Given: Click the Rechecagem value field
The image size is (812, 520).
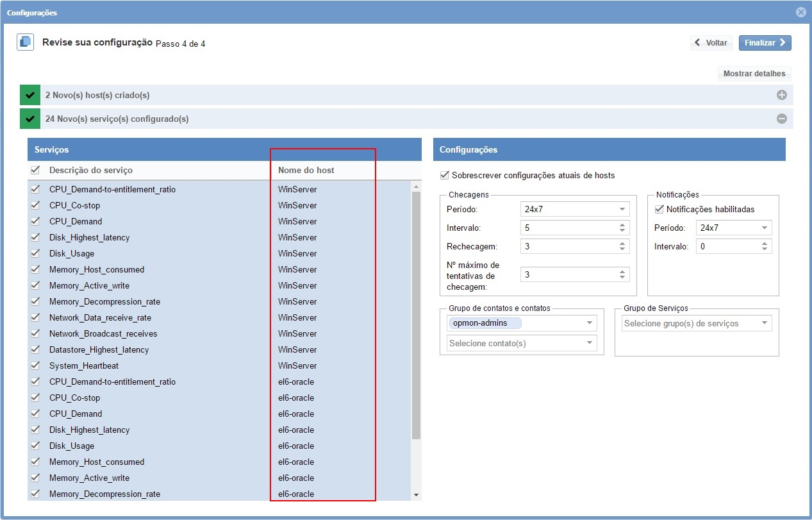Looking at the screenshot, I should [568, 246].
